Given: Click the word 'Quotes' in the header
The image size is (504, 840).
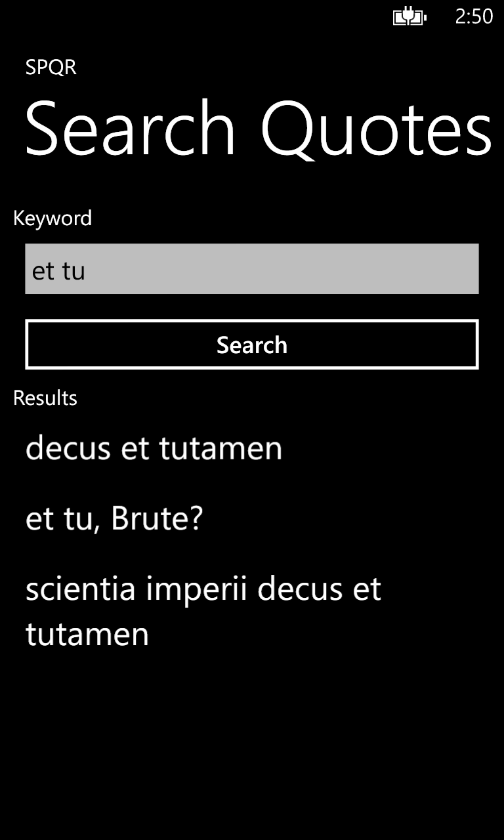Looking at the screenshot, I should pos(376,128).
